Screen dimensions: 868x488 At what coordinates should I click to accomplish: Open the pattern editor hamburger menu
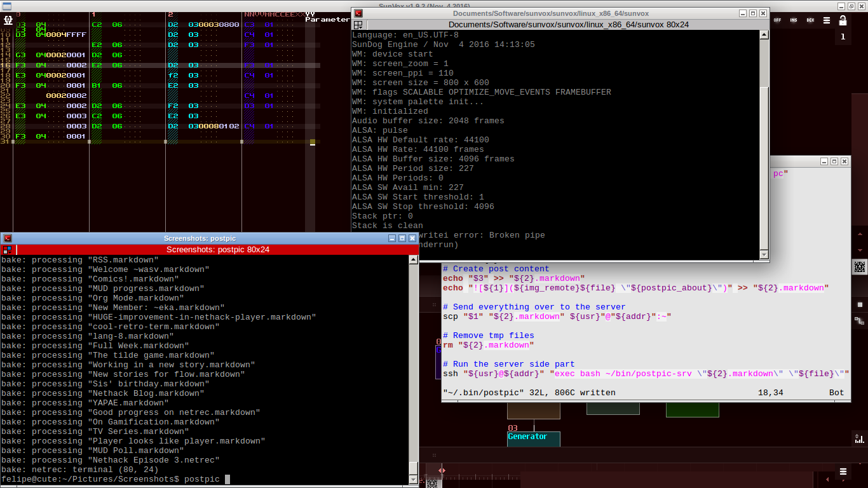(x=827, y=20)
